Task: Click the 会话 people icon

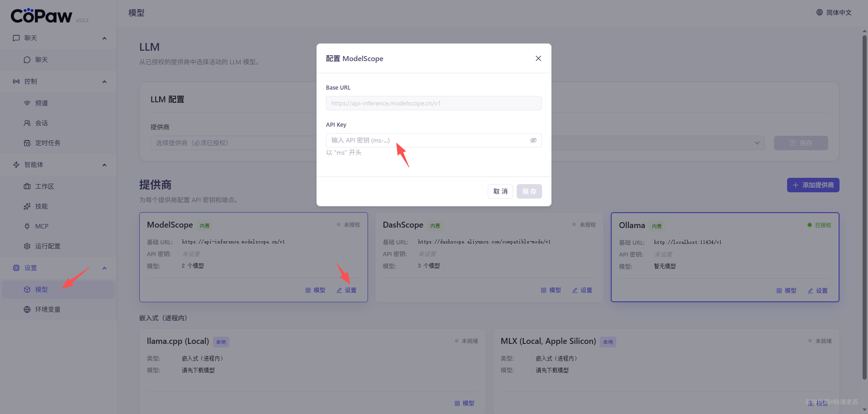Action: pyautogui.click(x=27, y=123)
